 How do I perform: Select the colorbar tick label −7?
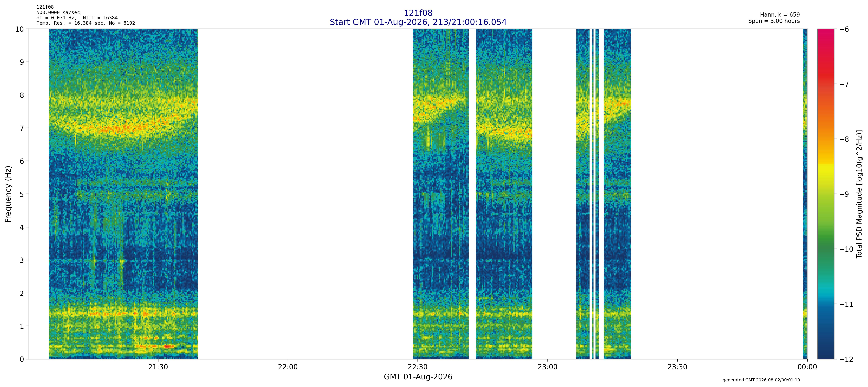click(844, 84)
